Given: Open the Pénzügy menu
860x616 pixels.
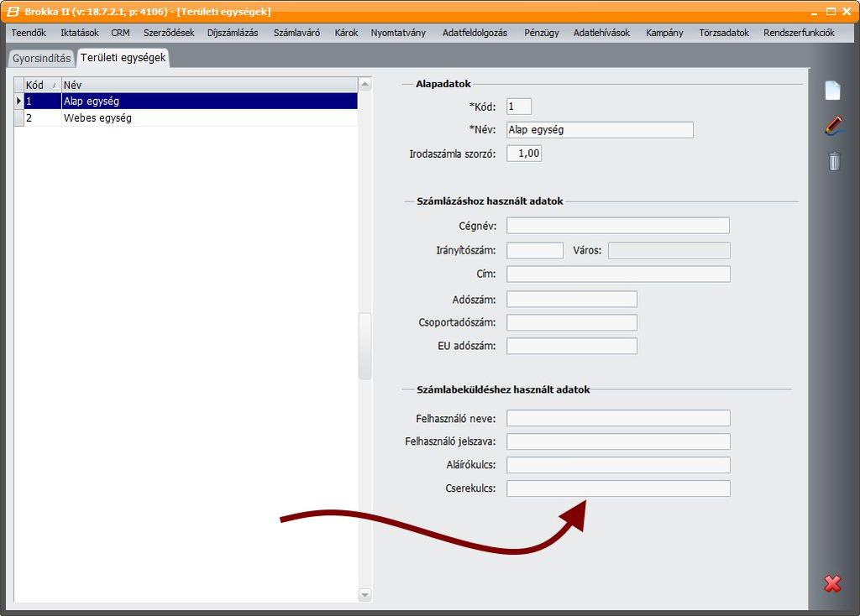Looking at the screenshot, I should (542, 33).
